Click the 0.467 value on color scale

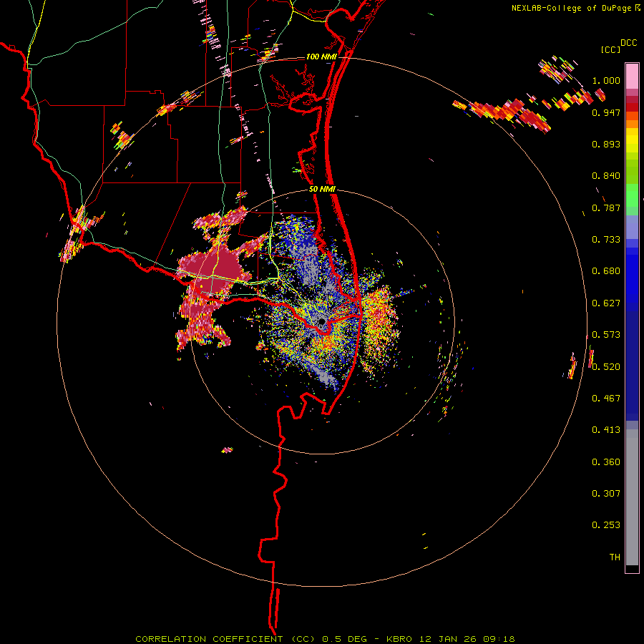606,399
